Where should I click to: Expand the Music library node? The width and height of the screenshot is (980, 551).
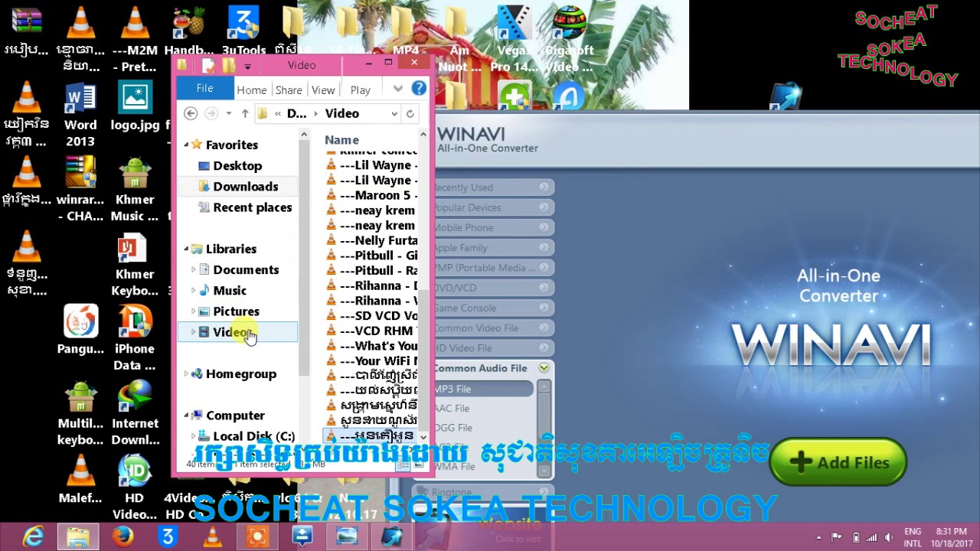(x=193, y=290)
